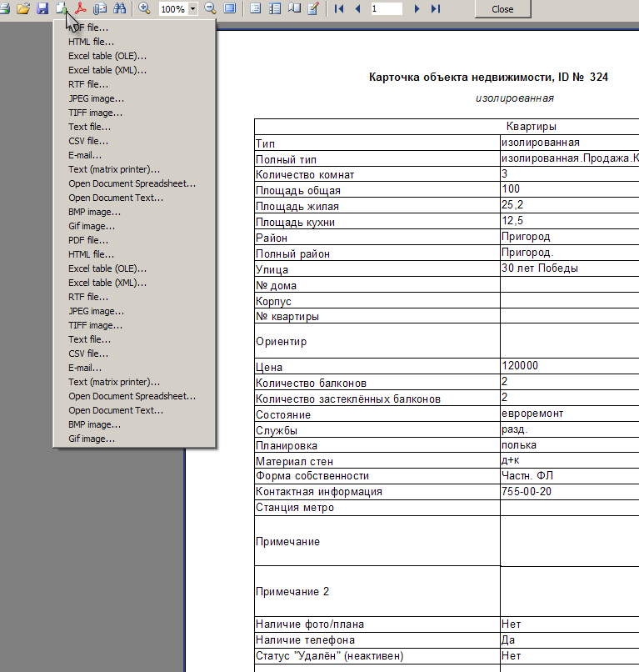The image size is (639, 672).
Task: Toggle the report outline panel
Action: pos(255,8)
